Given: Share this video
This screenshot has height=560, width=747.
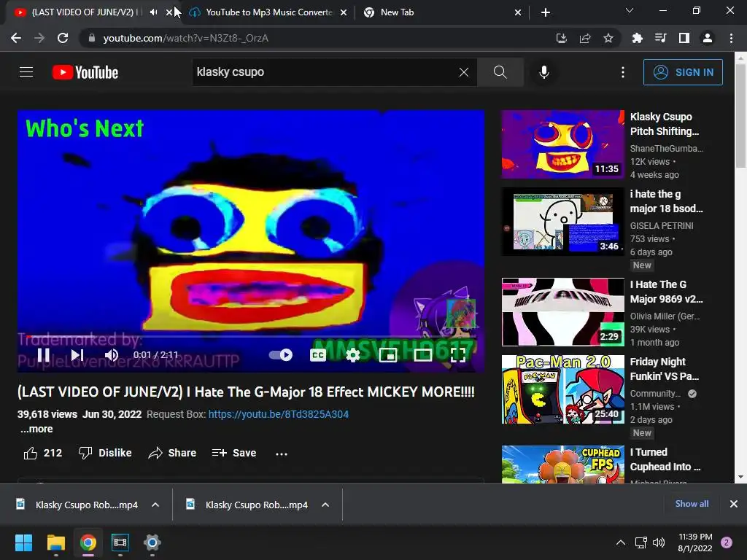Looking at the screenshot, I should (172, 453).
